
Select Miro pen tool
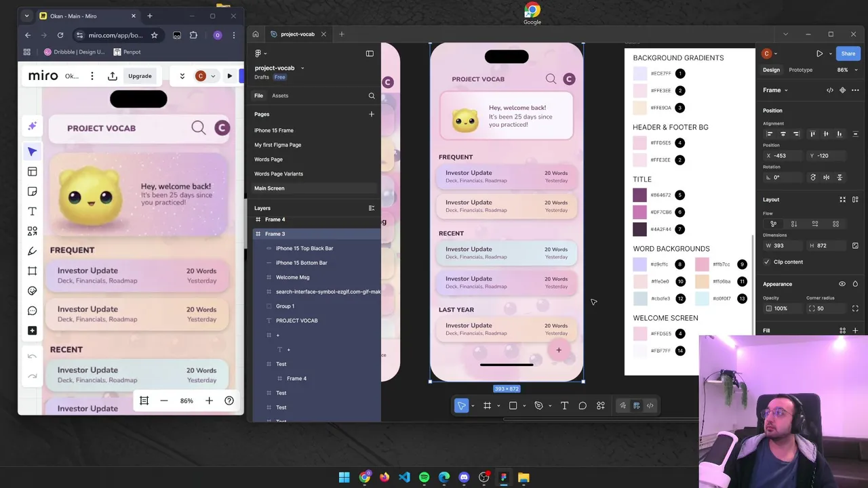click(32, 251)
